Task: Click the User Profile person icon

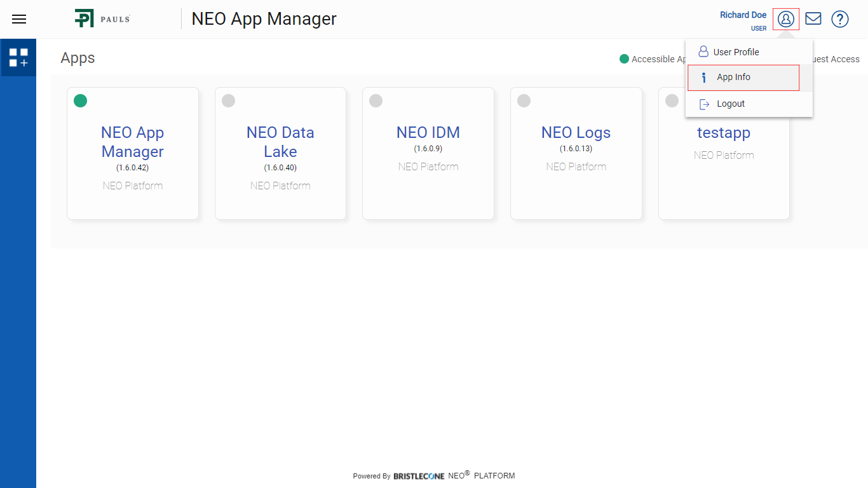Action: [x=703, y=51]
